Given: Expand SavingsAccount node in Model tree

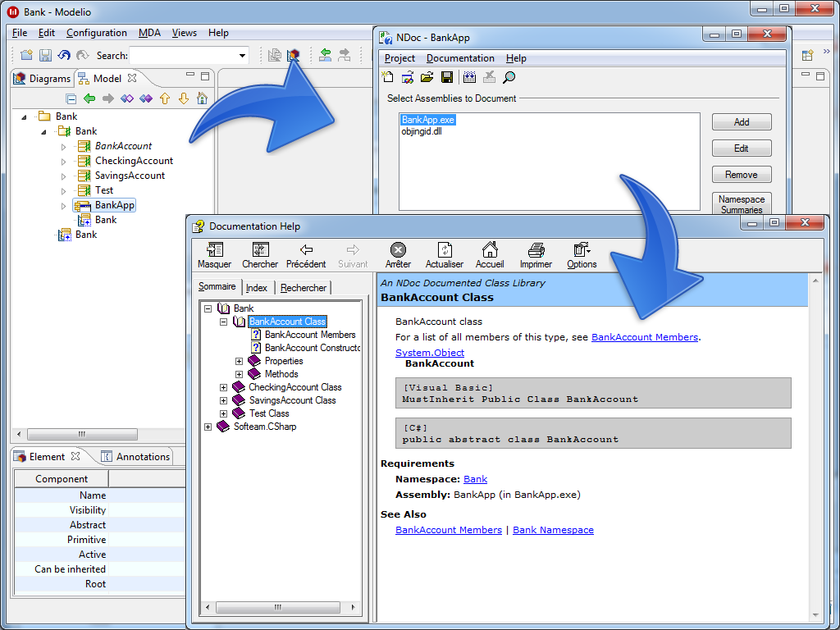Looking at the screenshot, I should [x=63, y=176].
